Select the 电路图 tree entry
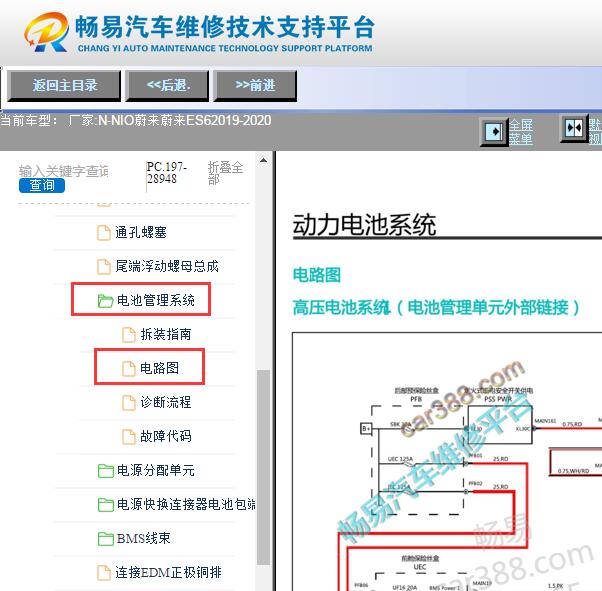 [159, 368]
